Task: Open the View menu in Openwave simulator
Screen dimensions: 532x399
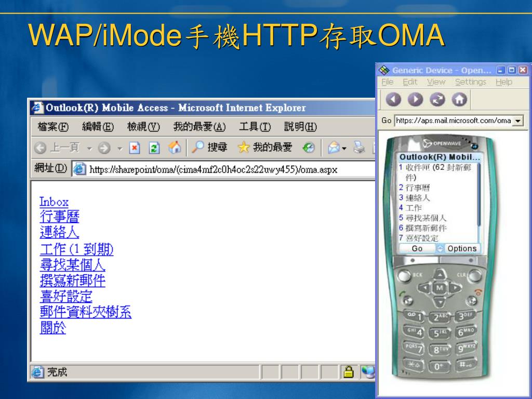Action: 436,82
